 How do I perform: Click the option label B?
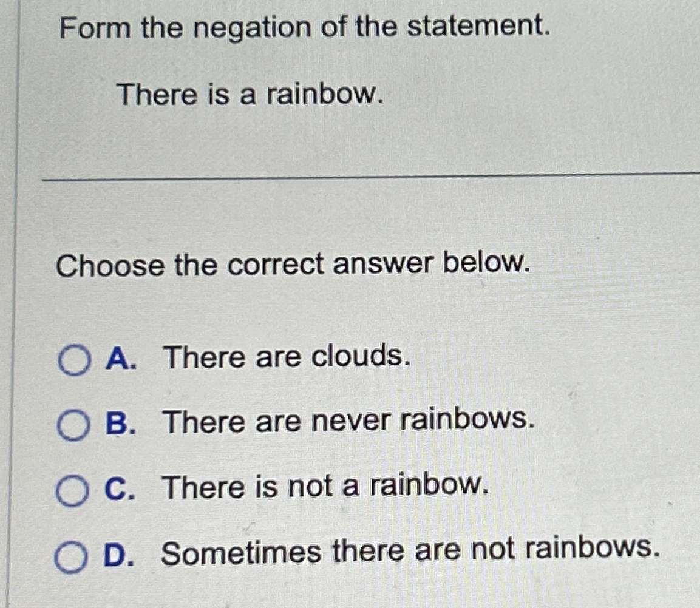(120, 424)
